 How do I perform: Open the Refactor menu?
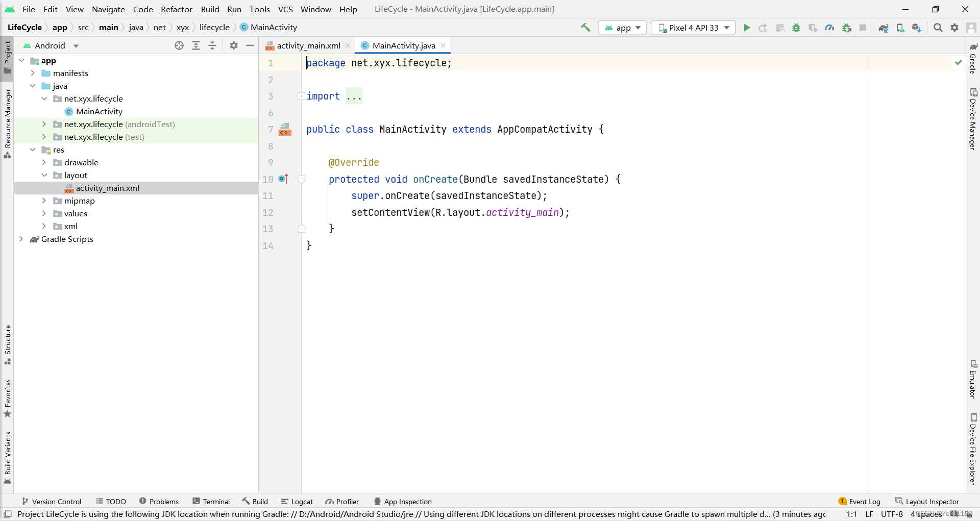click(x=177, y=9)
